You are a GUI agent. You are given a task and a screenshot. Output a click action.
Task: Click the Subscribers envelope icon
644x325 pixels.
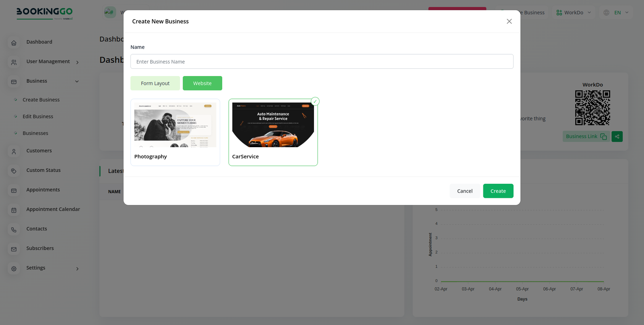(14, 249)
